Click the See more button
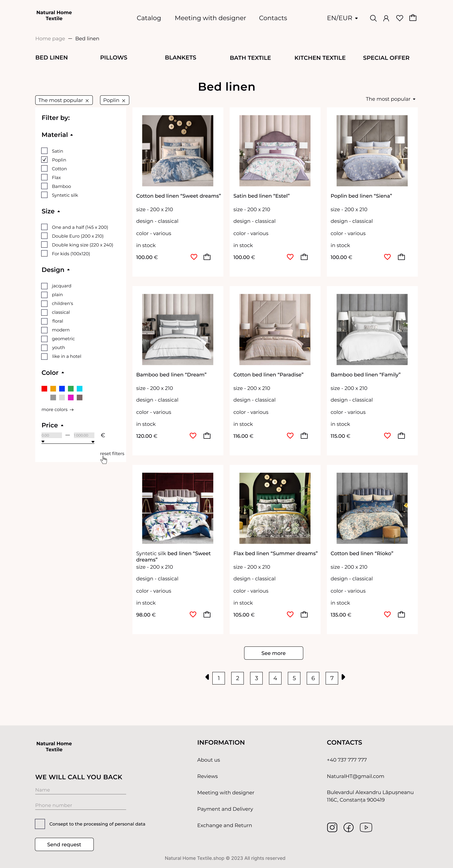453x868 pixels. point(274,653)
